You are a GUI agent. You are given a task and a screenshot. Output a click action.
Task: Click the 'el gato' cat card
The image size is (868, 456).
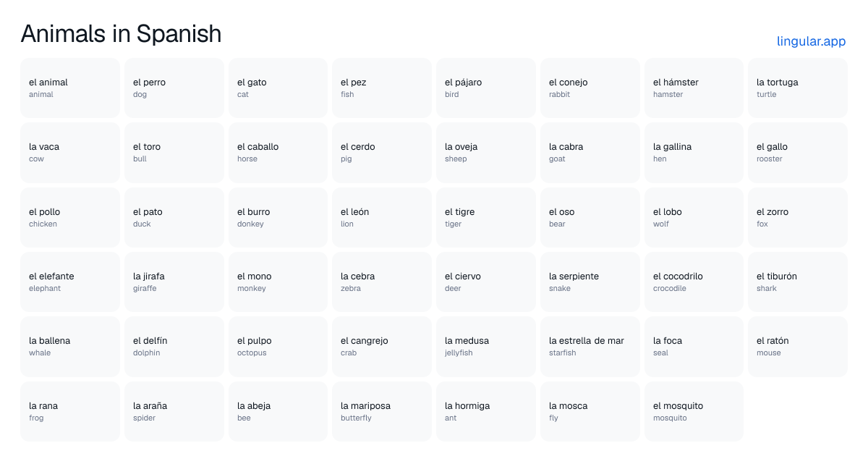coord(278,88)
